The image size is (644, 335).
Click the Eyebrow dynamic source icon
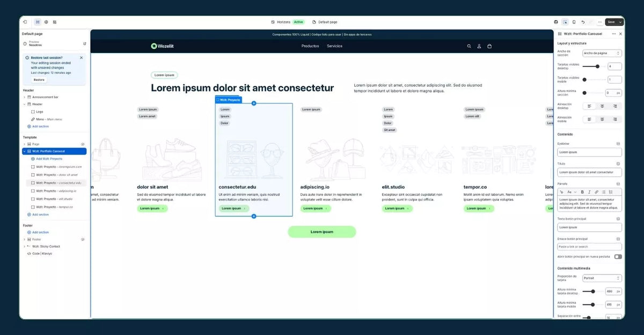(618, 144)
